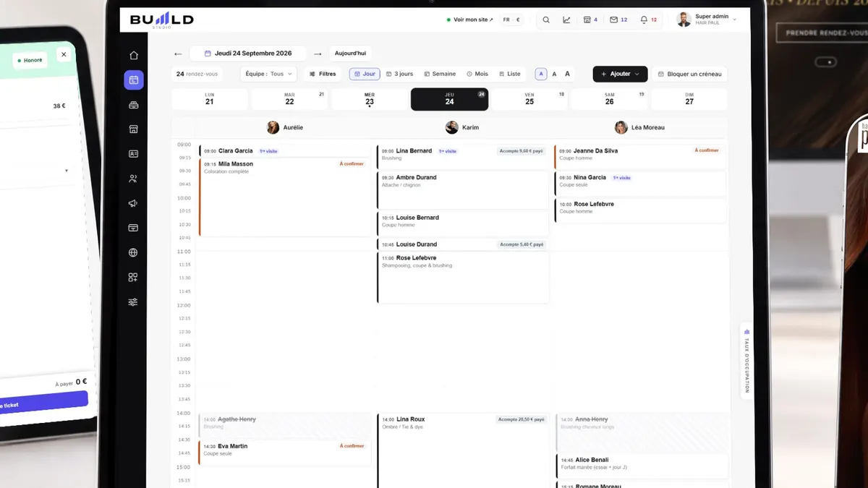Open Jeanne Da Silva appointment
This screenshot has height=488, width=868.
tap(639, 157)
